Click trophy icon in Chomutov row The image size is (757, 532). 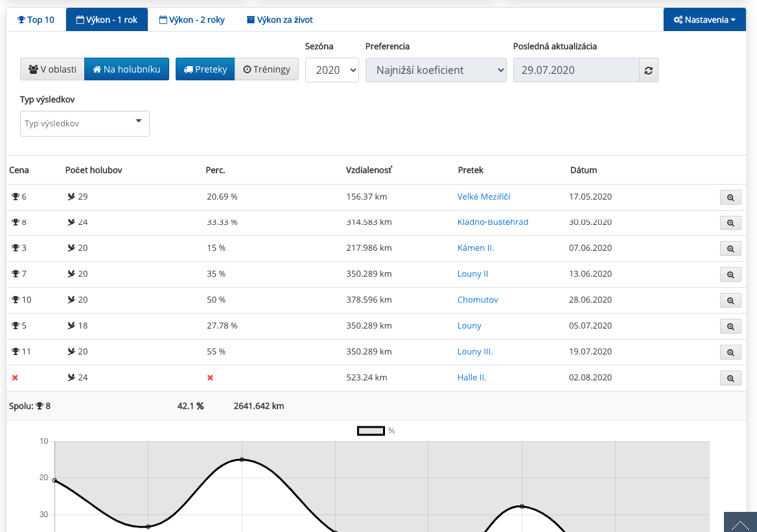(16, 299)
